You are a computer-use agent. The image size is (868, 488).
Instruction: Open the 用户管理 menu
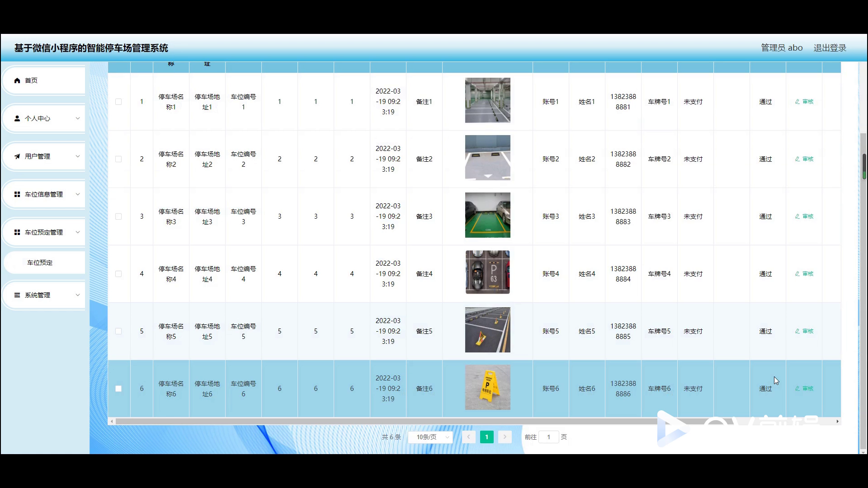point(44,156)
